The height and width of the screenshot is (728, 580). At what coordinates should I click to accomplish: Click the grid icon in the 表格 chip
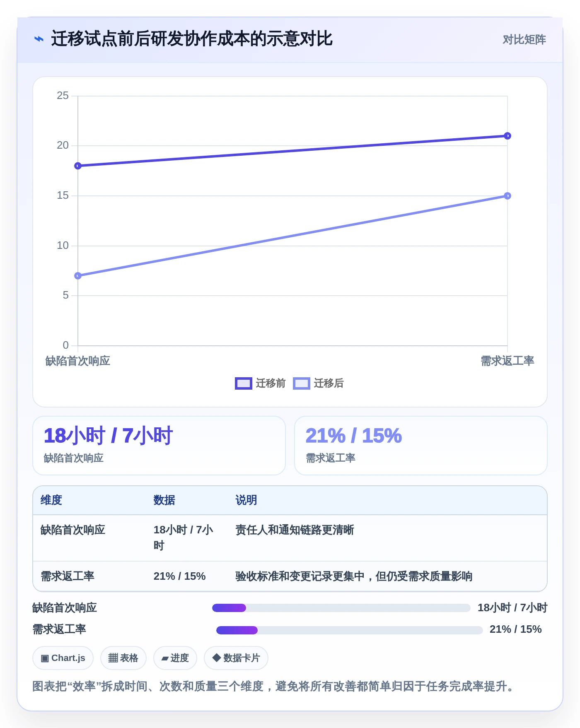pos(113,658)
